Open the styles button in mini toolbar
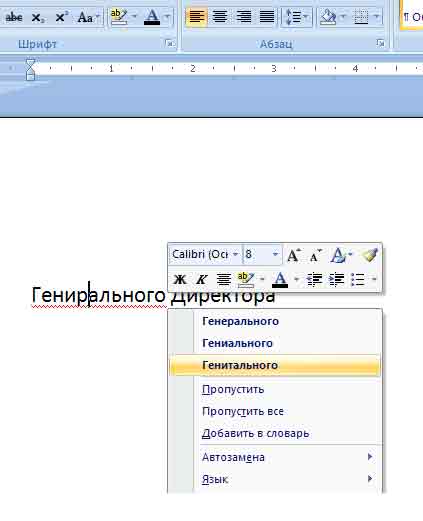The width and height of the screenshot is (423, 521). point(338,255)
